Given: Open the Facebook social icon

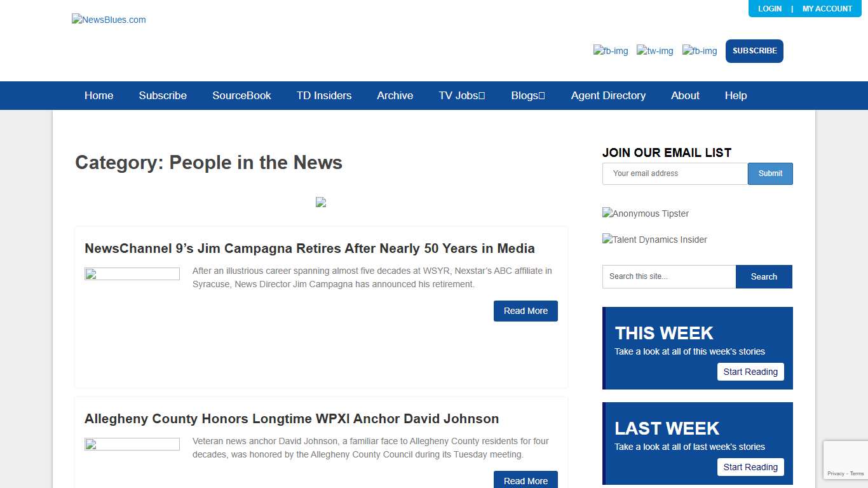Looking at the screenshot, I should tap(610, 51).
